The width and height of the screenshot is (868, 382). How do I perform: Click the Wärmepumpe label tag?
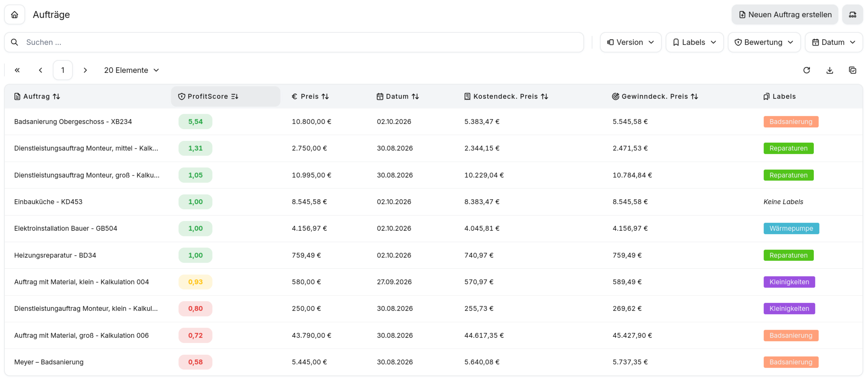point(791,228)
